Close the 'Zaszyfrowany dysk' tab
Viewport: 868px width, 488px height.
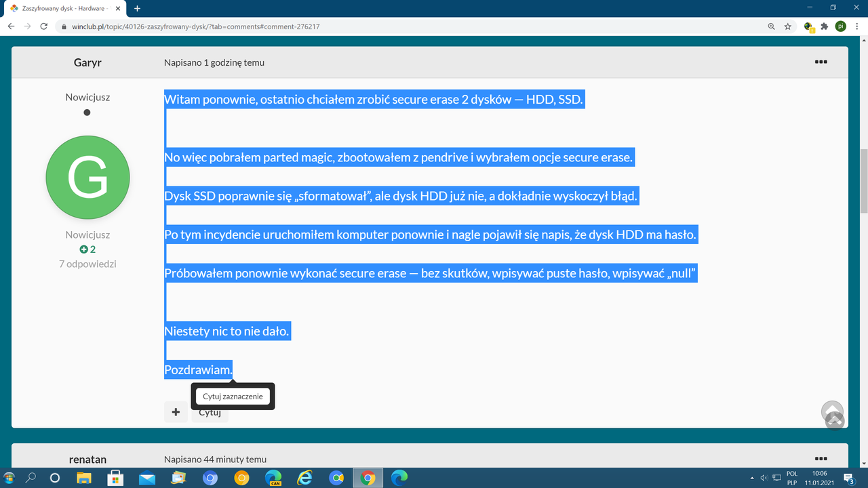(118, 8)
